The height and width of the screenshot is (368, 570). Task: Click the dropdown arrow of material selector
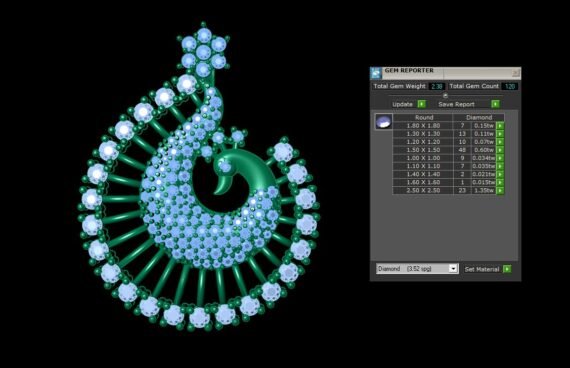453,269
